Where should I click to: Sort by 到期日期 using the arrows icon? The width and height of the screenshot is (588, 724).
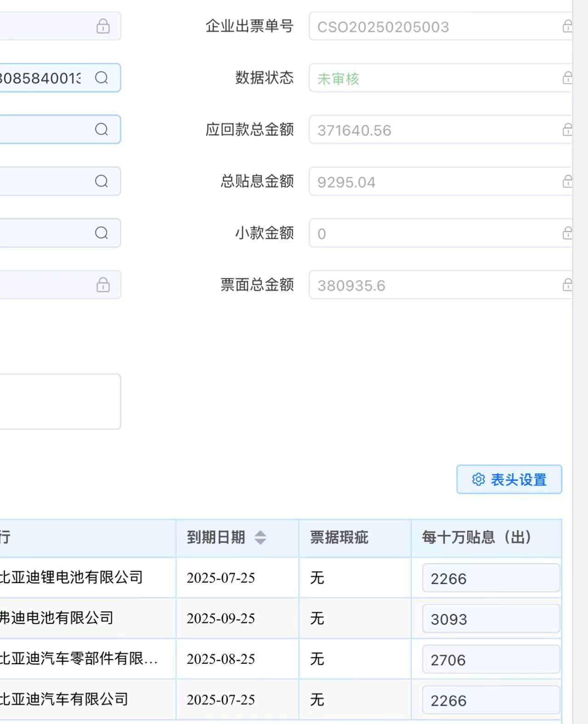(260, 537)
